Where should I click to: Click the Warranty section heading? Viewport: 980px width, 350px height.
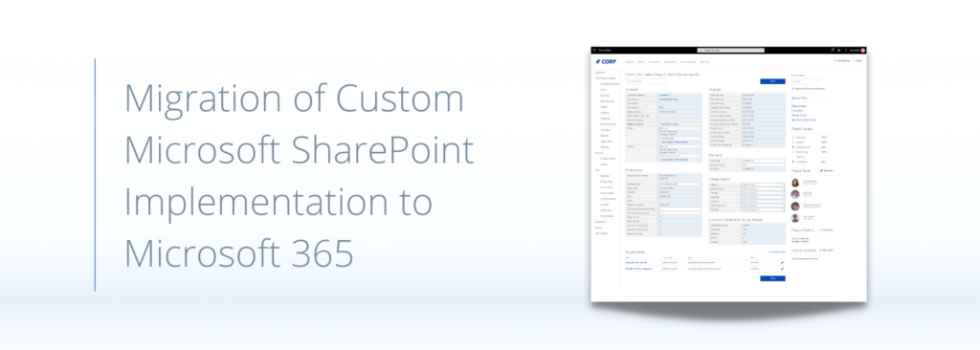(x=715, y=155)
